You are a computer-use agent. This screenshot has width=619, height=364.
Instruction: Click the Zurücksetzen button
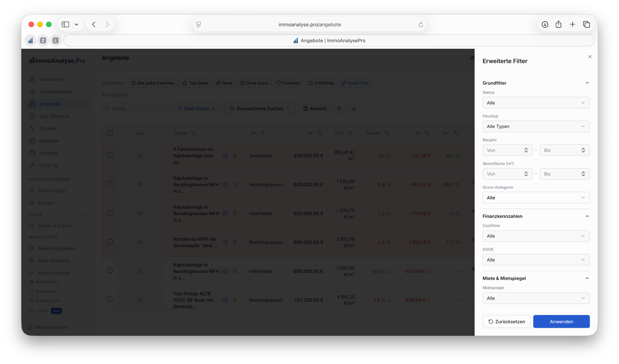pyautogui.click(x=506, y=321)
